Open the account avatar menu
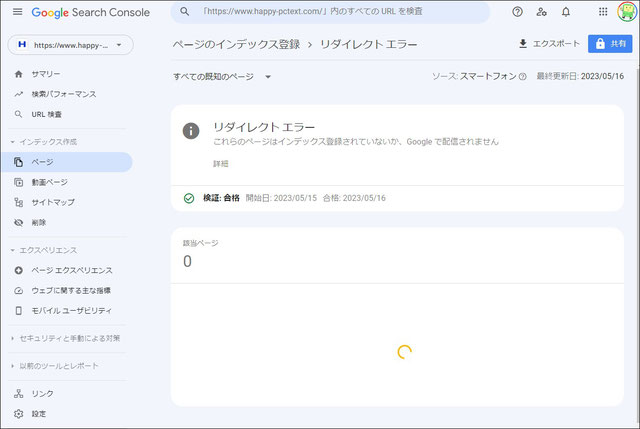This screenshot has height=429, width=640. (627, 12)
